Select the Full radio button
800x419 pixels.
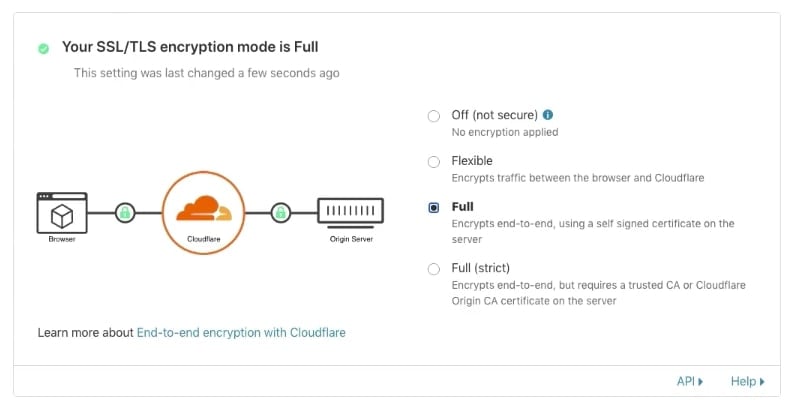click(x=434, y=208)
